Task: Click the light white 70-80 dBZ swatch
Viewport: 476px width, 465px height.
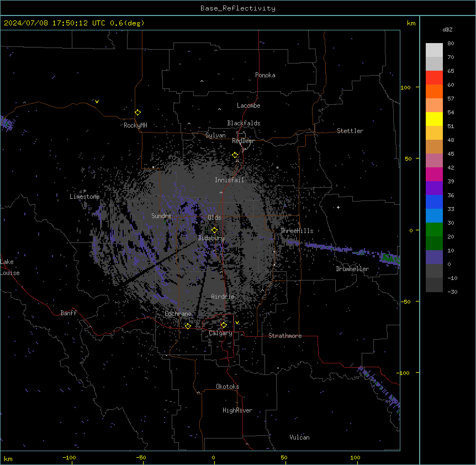Action: click(x=434, y=50)
